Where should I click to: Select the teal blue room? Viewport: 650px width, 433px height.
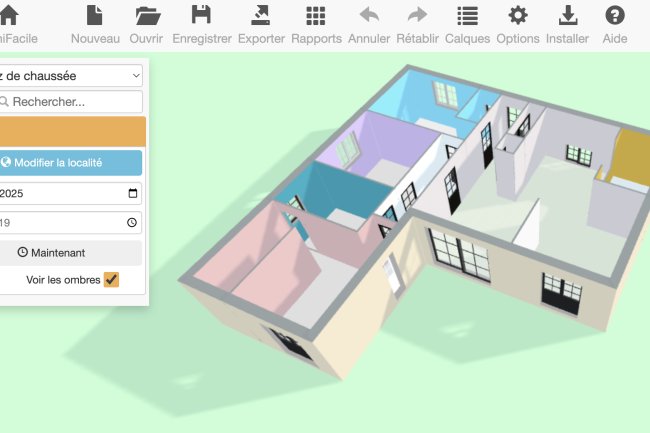point(336,193)
